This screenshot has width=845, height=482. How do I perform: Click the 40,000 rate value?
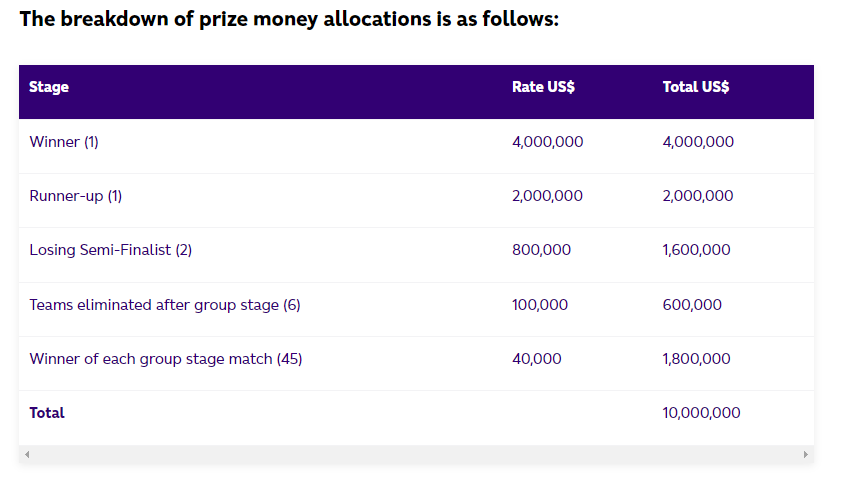click(537, 359)
